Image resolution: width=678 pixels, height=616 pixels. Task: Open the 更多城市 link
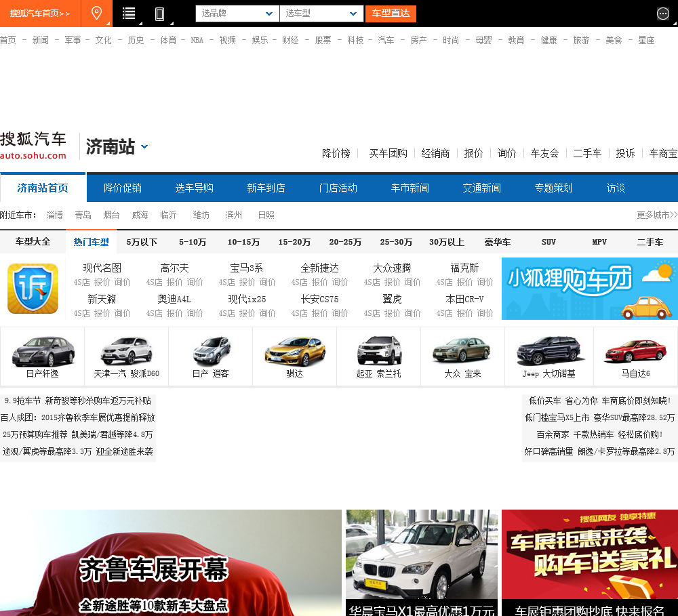point(656,215)
